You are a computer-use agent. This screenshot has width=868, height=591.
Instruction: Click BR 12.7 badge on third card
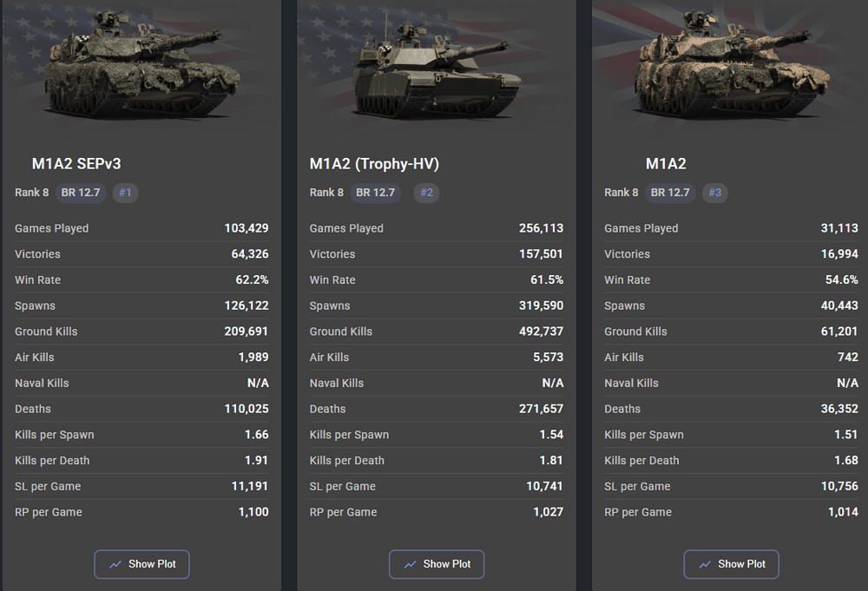pos(670,193)
